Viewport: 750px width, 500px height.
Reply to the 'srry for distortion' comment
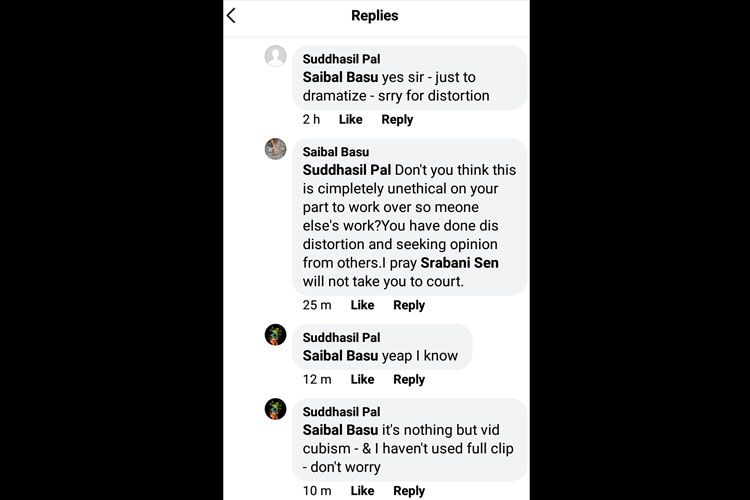[397, 120]
